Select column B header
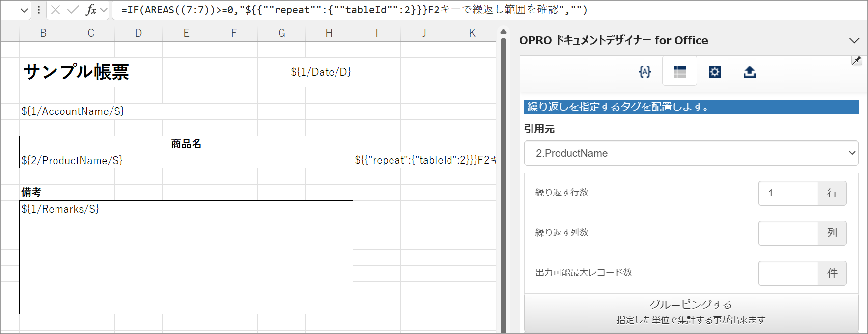Viewport: 868px width, 334px height. pyautogui.click(x=43, y=33)
